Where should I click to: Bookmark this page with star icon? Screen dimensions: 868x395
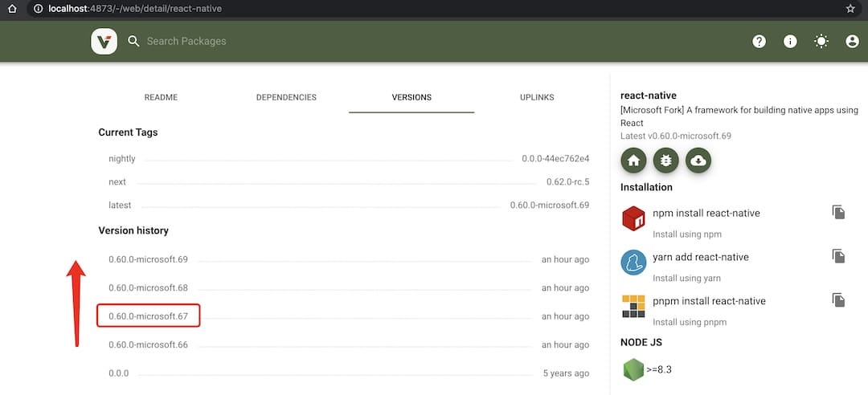click(x=850, y=8)
